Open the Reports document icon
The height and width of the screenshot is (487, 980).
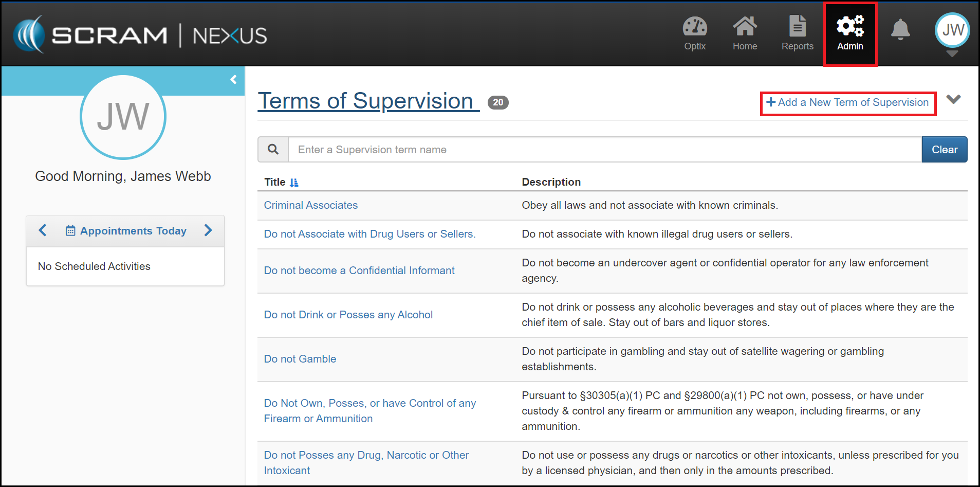(797, 27)
